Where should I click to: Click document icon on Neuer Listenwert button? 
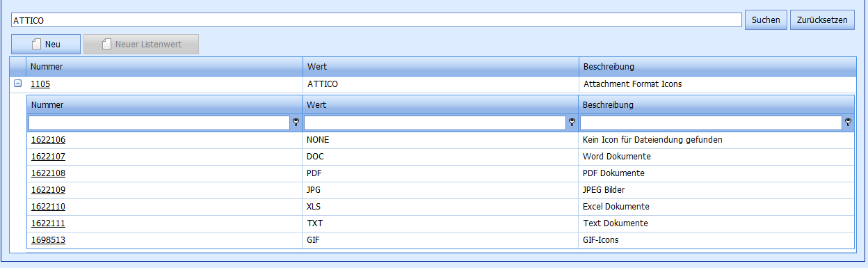tap(106, 45)
